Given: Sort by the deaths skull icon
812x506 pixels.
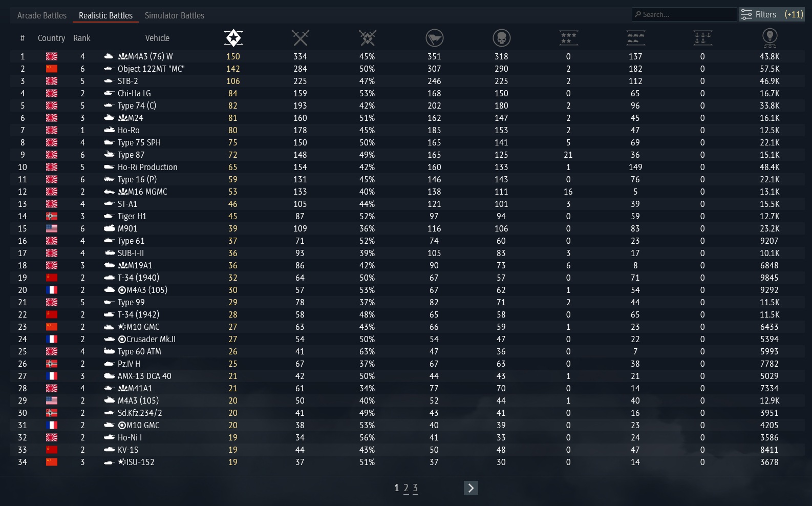Looking at the screenshot, I should pyautogui.click(x=501, y=38).
